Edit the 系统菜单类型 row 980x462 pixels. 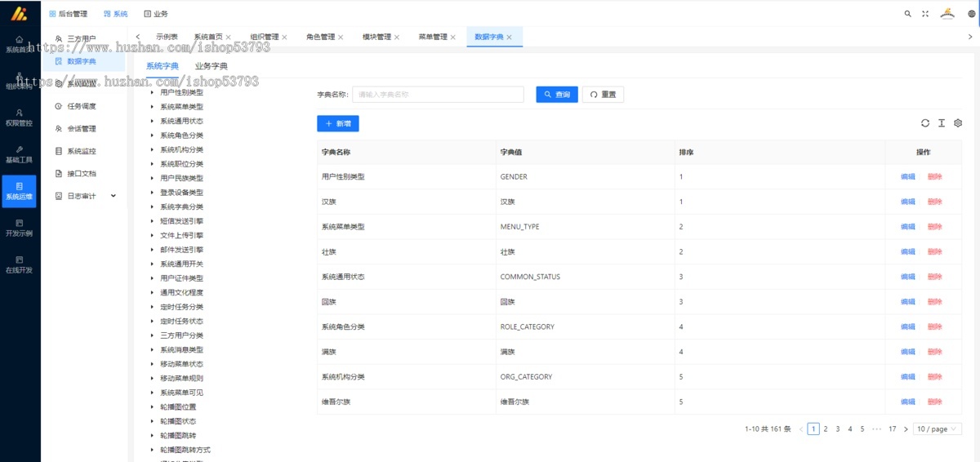click(x=908, y=227)
